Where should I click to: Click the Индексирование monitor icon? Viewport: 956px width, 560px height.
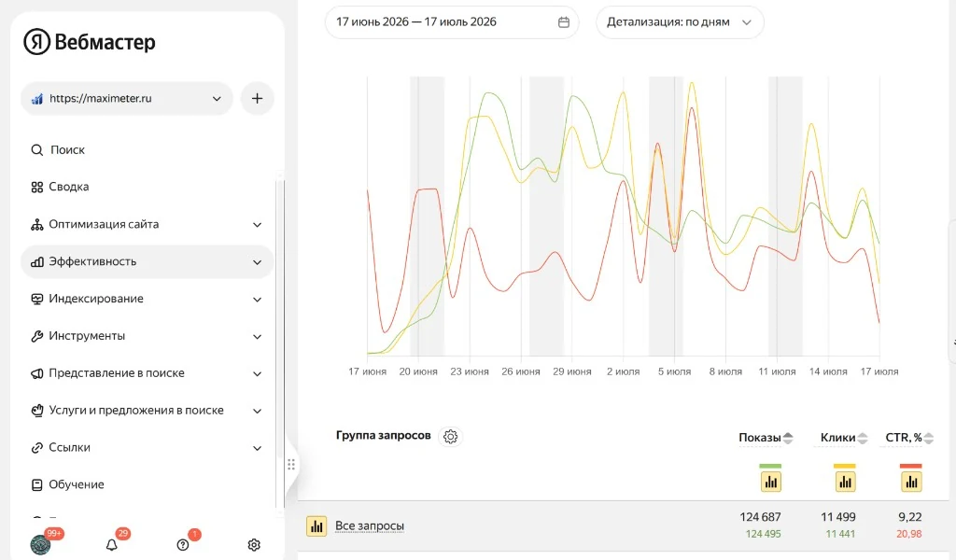(x=37, y=299)
